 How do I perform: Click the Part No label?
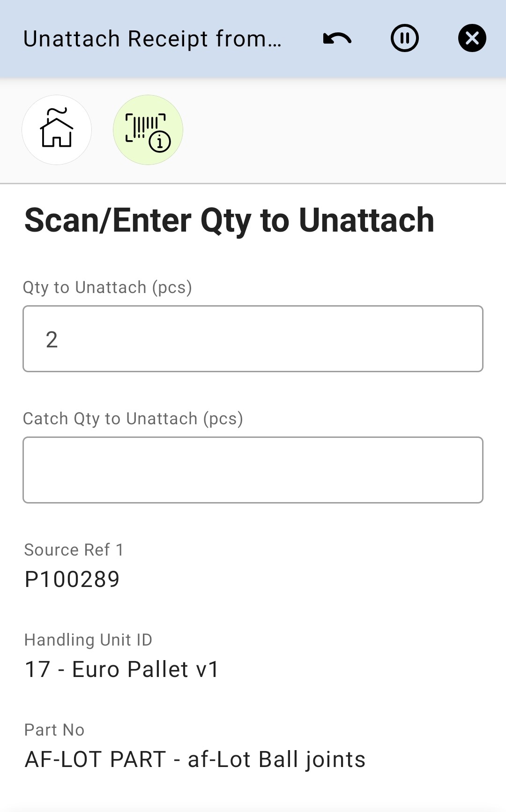click(x=54, y=730)
